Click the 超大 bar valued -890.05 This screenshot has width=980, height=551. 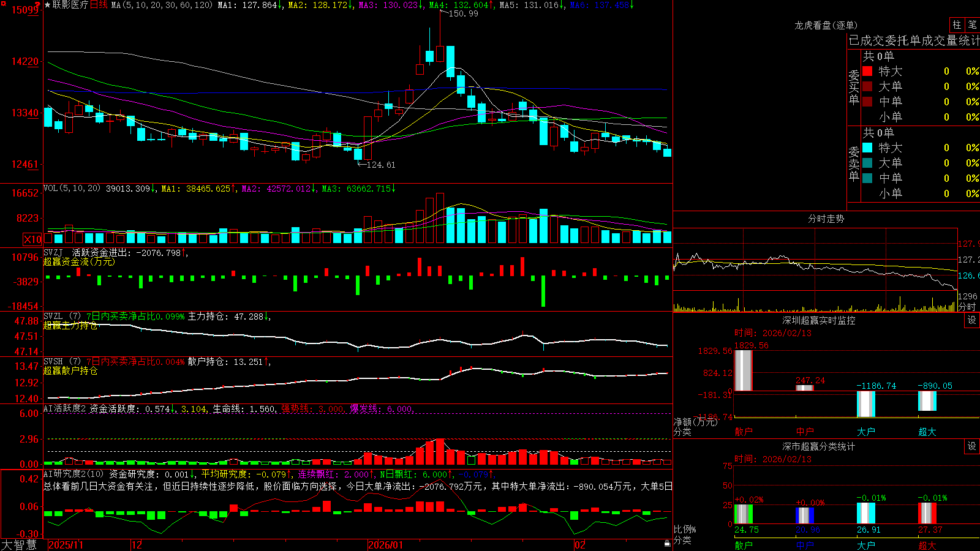(x=927, y=401)
